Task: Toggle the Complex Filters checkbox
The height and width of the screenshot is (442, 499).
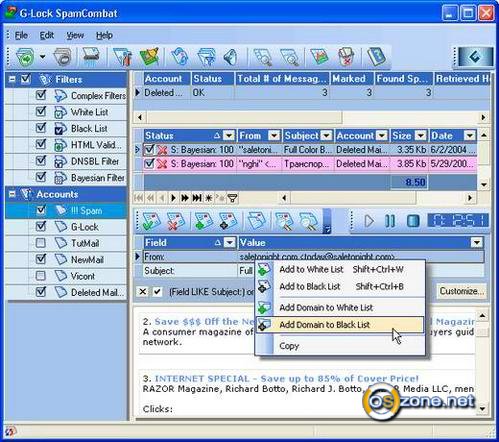Action: coord(41,95)
